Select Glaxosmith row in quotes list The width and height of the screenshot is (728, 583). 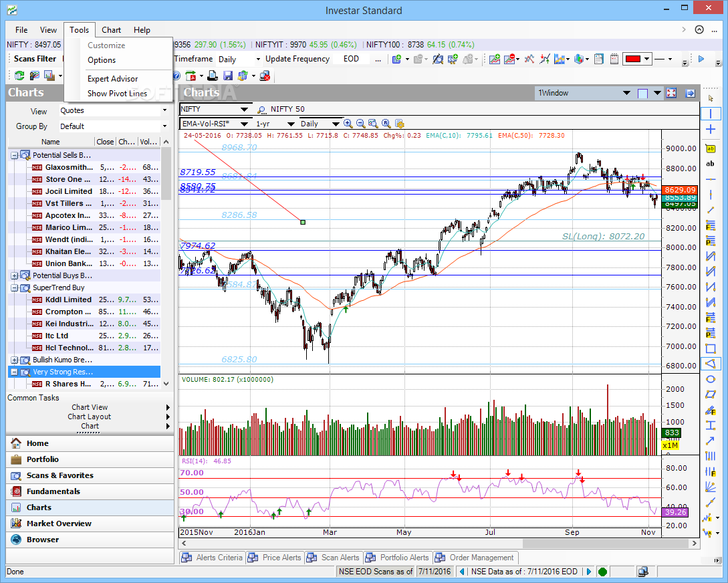click(x=84, y=168)
